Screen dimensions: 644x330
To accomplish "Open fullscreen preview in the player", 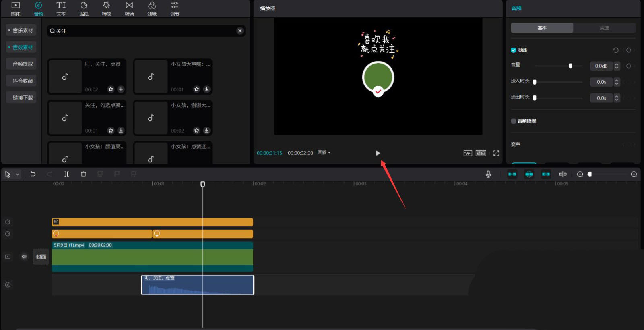I will coord(496,153).
